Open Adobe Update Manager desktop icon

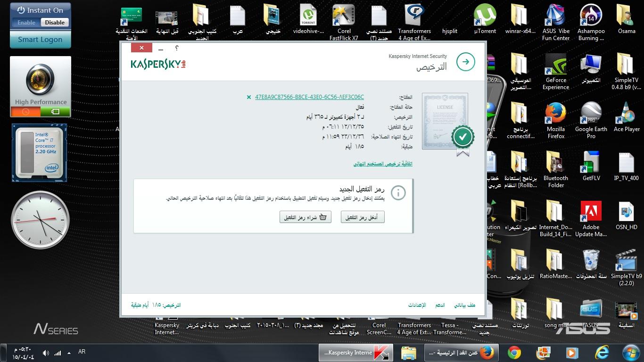pyautogui.click(x=591, y=219)
